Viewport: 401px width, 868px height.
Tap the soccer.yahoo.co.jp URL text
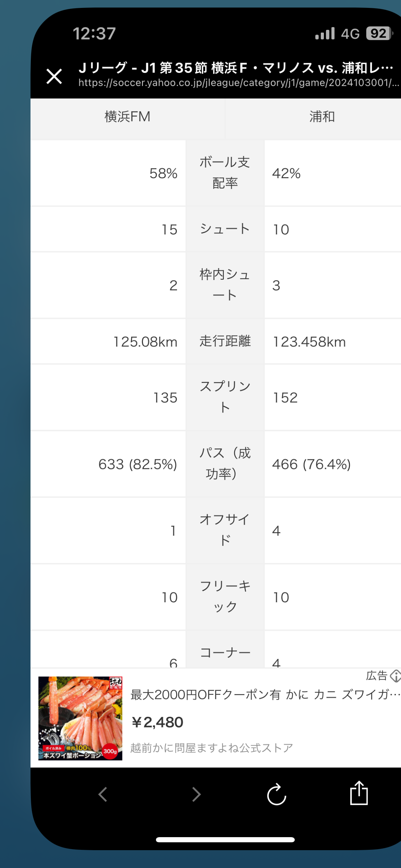pyautogui.click(x=238, y=83)
